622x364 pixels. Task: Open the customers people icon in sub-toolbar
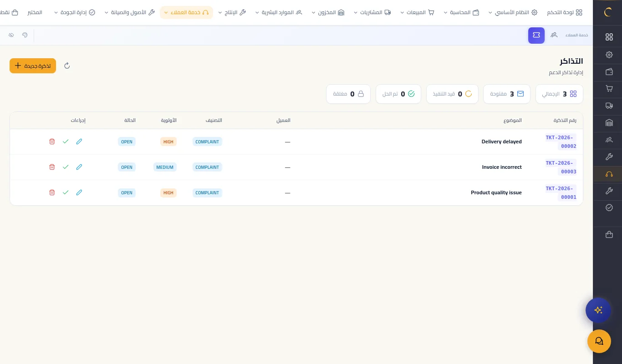point(554,35)
